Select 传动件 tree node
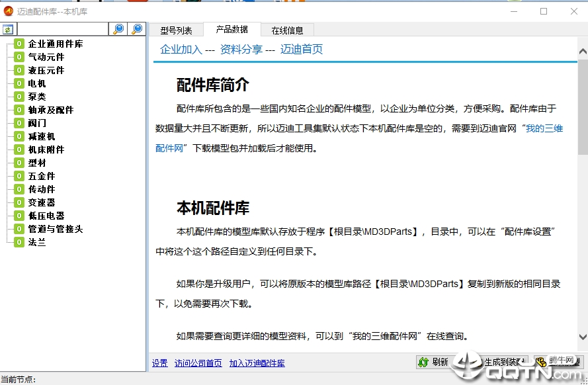Screen dimensions: 588x385 [42, 189]
